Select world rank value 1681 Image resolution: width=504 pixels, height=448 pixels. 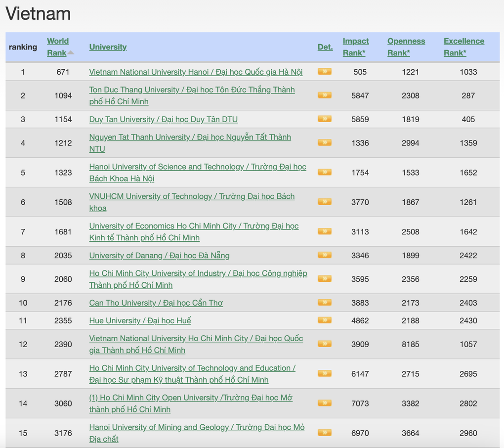63,231
